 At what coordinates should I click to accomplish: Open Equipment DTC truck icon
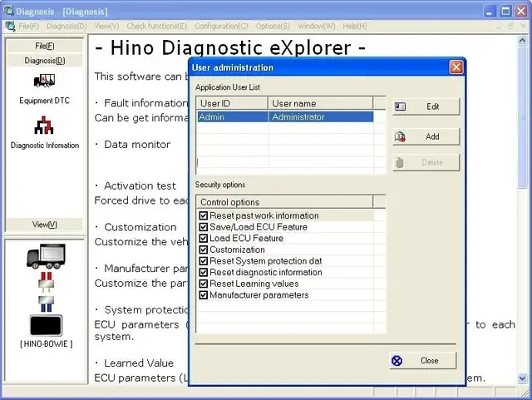[x=44, y=81]
